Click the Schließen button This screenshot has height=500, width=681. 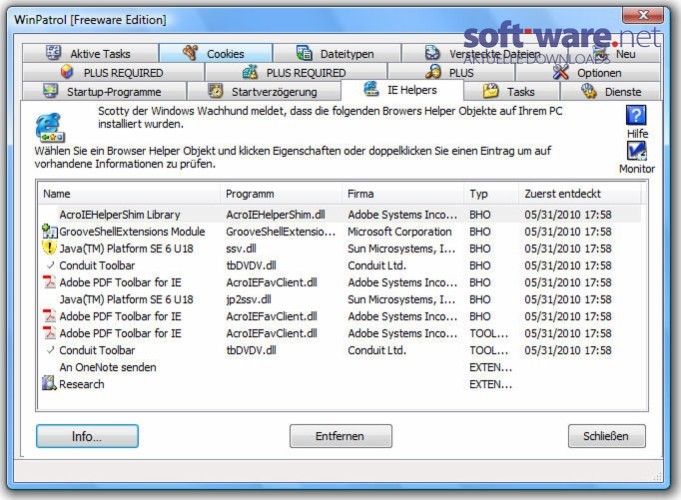[606, 436]
